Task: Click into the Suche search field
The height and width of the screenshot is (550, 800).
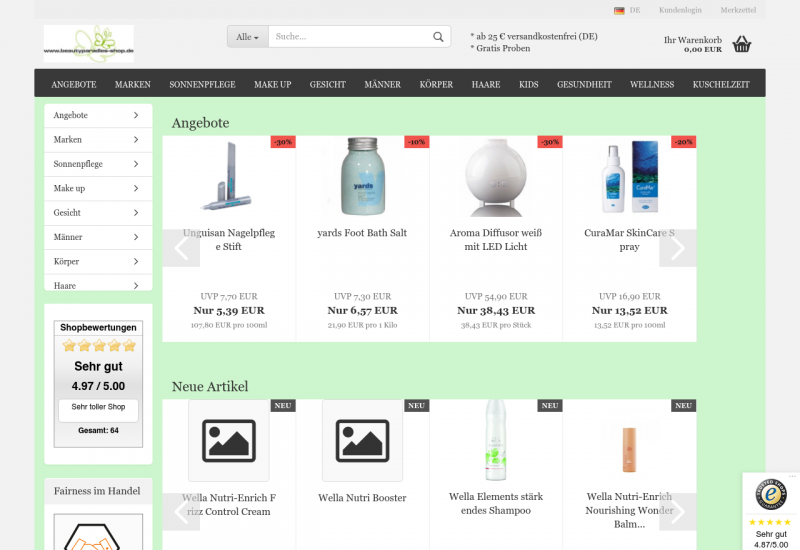Action: (x=350, y=37)
